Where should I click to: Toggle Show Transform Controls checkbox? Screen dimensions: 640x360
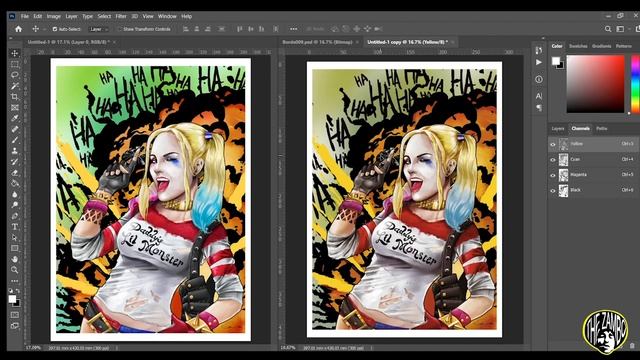[x=120, y=29]
